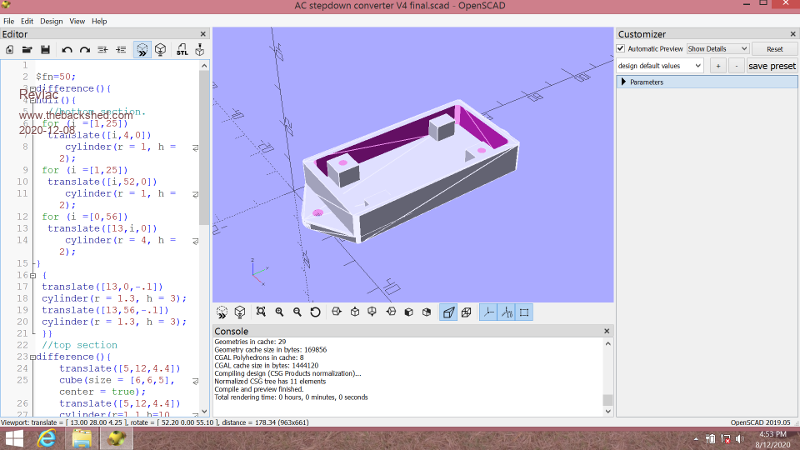Click the Save file icon in editor toolbar
Viewport: 800px width, 450px height.
pyautogui.click(x=45, y=49)
